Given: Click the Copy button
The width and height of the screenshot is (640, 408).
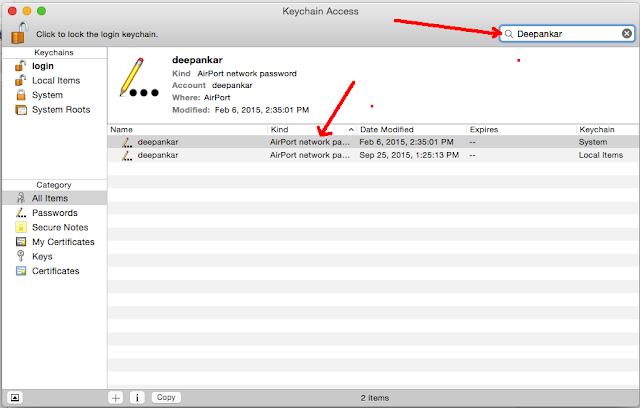Looking at the screenshot, I should (x=166, y=397).
